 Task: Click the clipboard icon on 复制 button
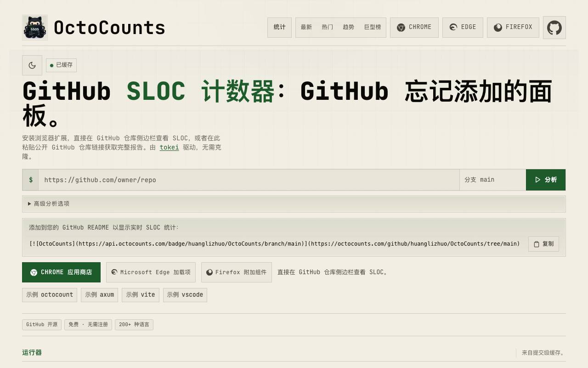tap(537, 244)
